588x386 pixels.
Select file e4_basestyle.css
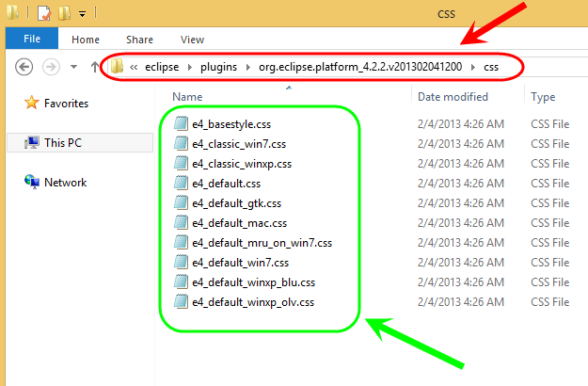click(x=231, y=124)
